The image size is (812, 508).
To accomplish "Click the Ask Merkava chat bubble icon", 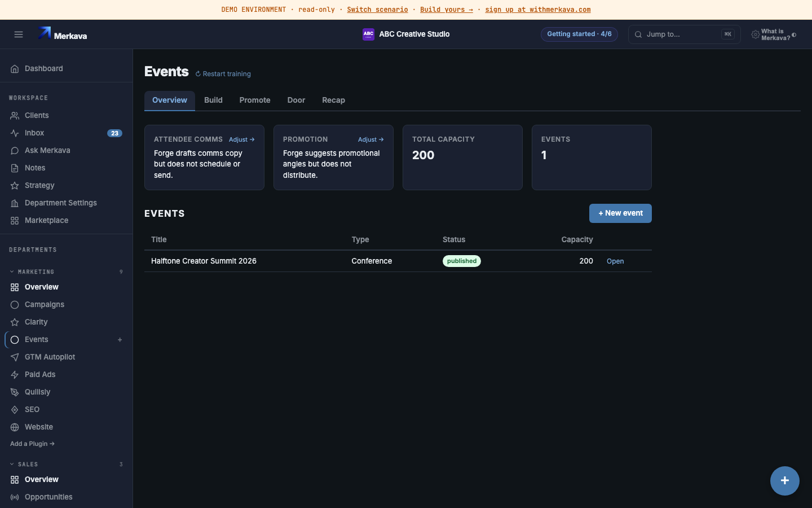I will click(x=15, y=151).
